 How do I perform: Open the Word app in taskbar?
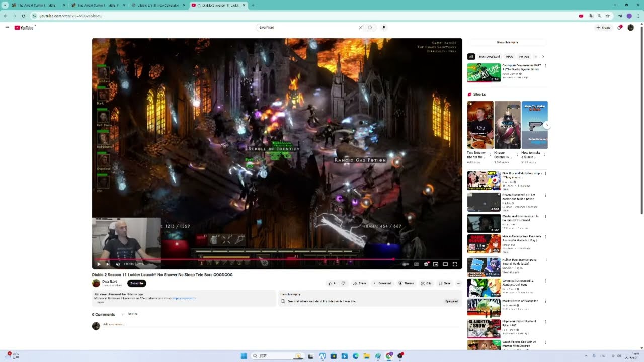[x=322, y=356]
